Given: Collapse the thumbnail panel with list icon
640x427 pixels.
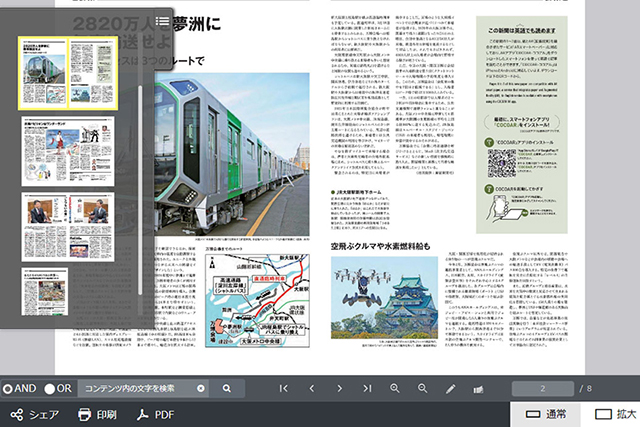Looking at the screenshot, I should (162, 17).
